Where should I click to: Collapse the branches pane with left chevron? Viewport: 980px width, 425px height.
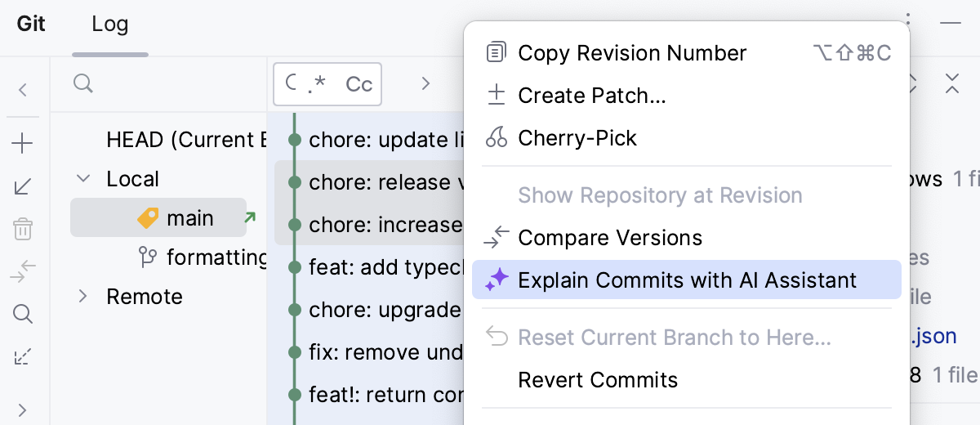point(23,90)
